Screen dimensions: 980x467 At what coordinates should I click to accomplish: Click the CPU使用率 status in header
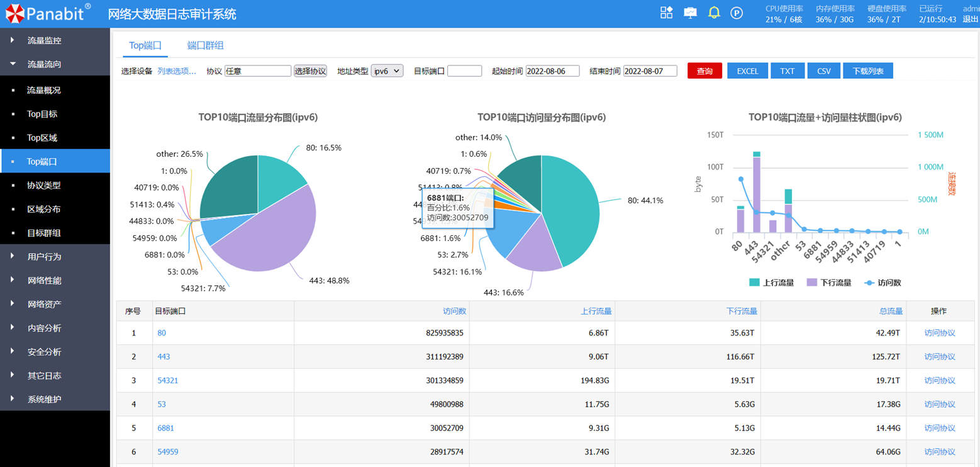pyautogui.click(x=784, y=14)
